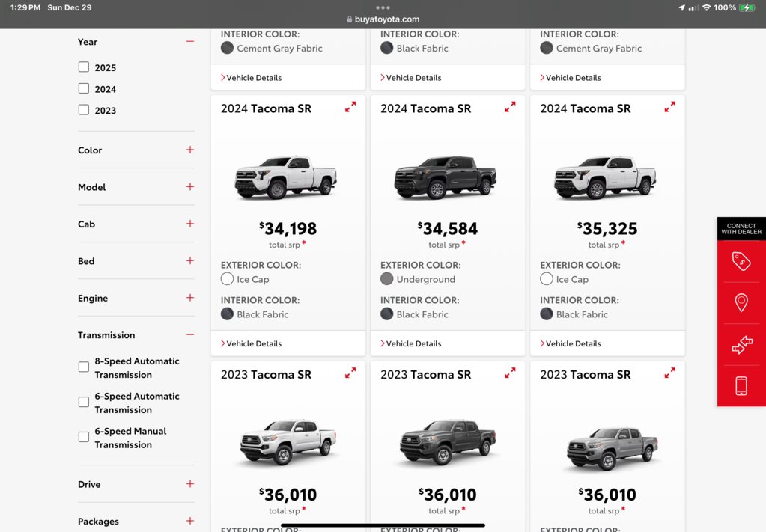Expand the Model filter section

pyautogui.click(x=190, y=187)
